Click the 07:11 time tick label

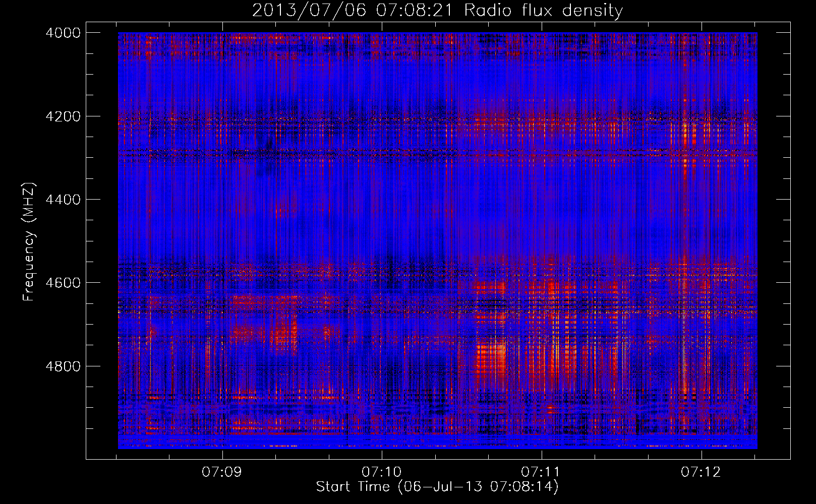(541, 472)
